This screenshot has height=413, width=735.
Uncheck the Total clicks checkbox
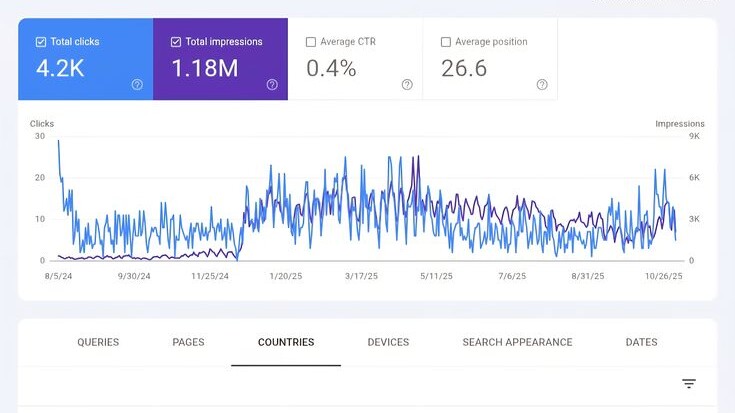[x=41, y=42]
